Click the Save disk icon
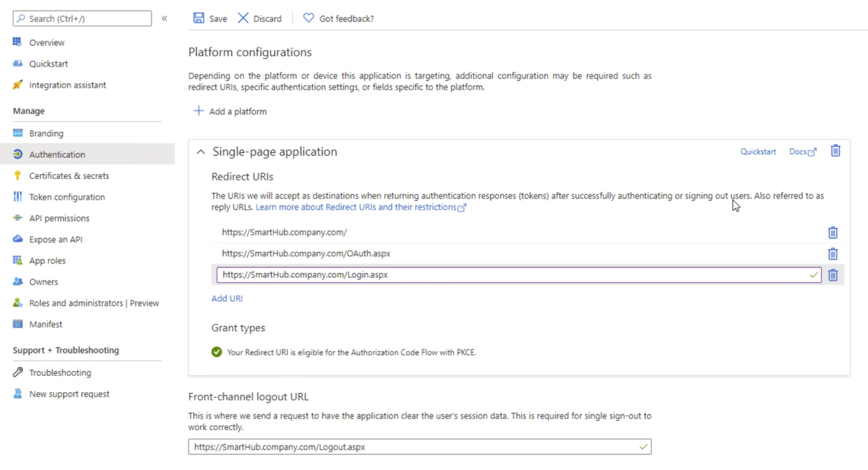Screen dimensions: 868x470 [199, 19]
